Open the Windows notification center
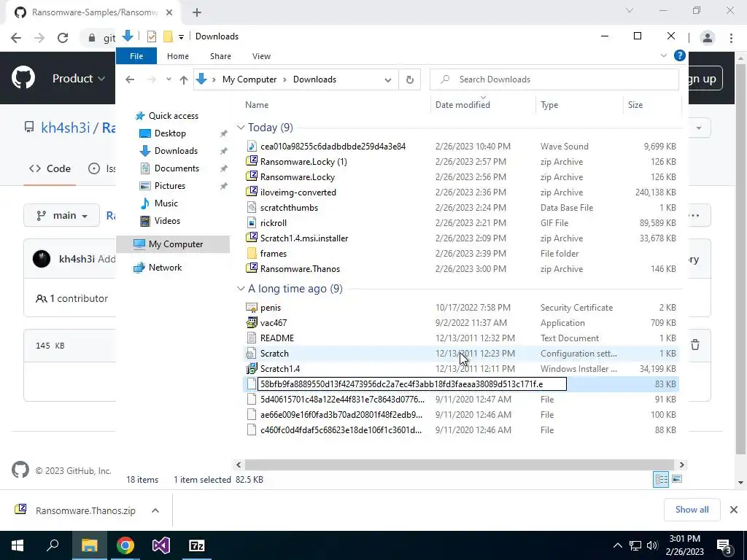Screen dimensions: 747x560 pyautogui.click(x=724, y=545)
